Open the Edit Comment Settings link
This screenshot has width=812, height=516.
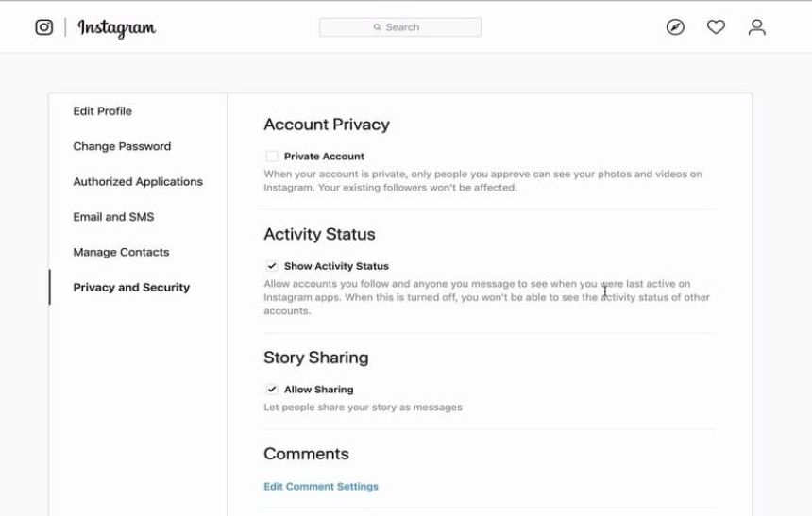tap(321, 487)
